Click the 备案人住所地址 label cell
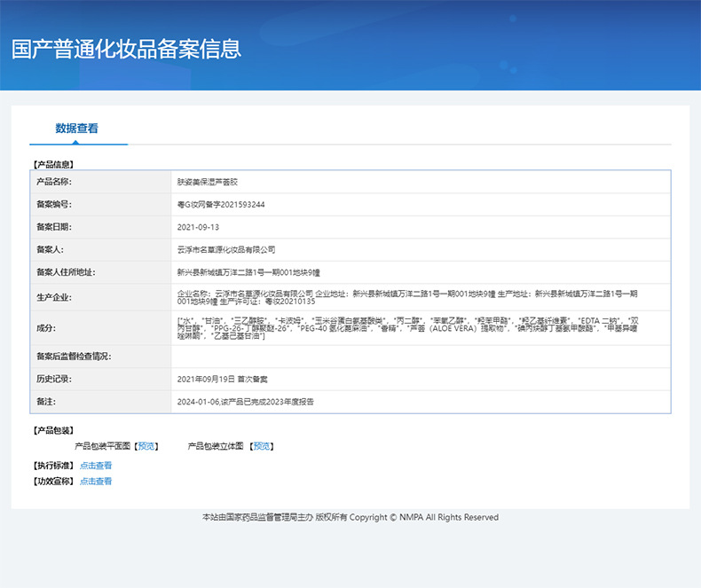 pos(100,272)
